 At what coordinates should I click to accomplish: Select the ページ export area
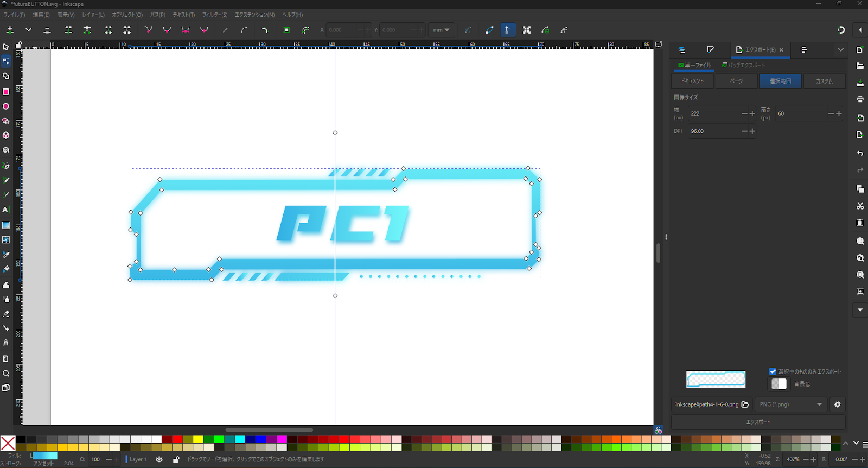(736, 81)
